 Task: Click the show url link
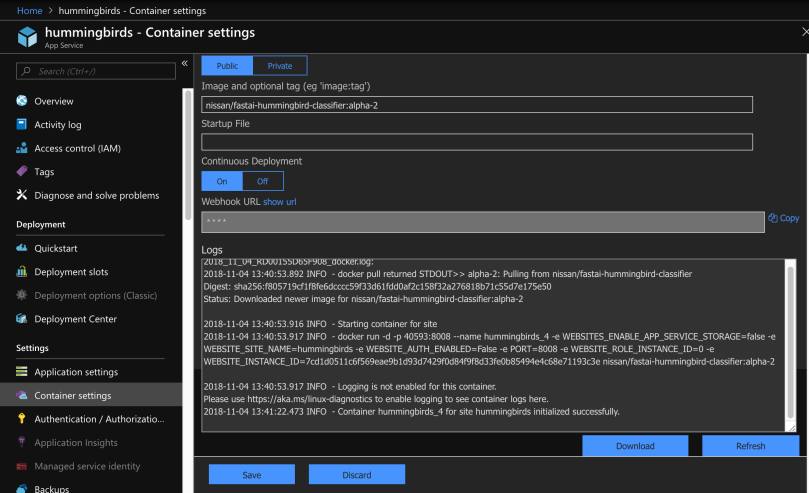[279, 202]
